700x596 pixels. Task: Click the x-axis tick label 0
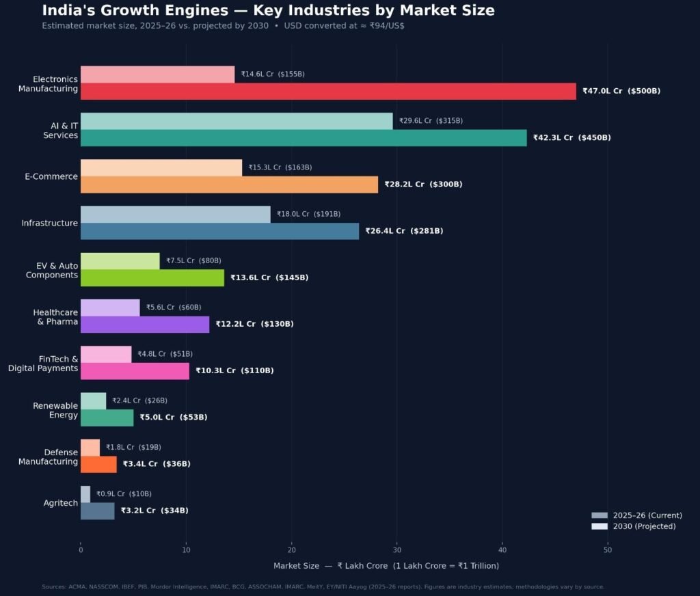(81, 550)
